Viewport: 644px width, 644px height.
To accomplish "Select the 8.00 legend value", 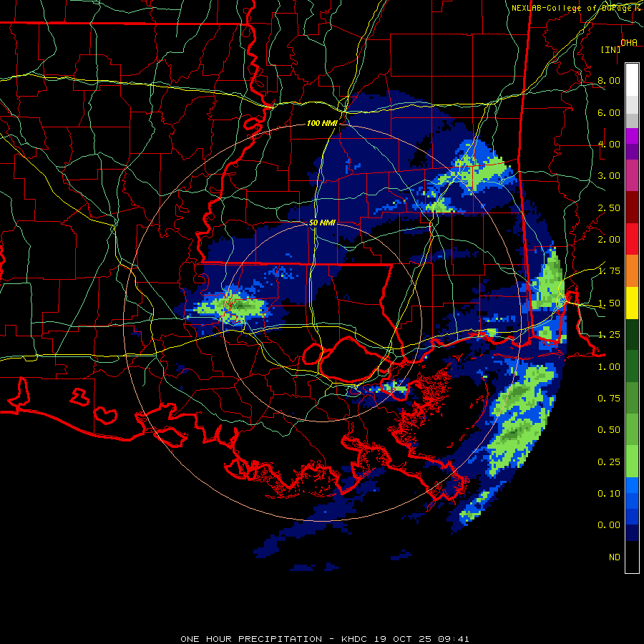I will pos(609,80).
